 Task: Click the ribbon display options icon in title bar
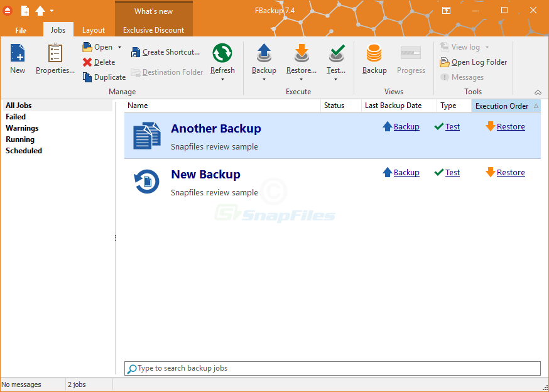(x=446, y=11)
